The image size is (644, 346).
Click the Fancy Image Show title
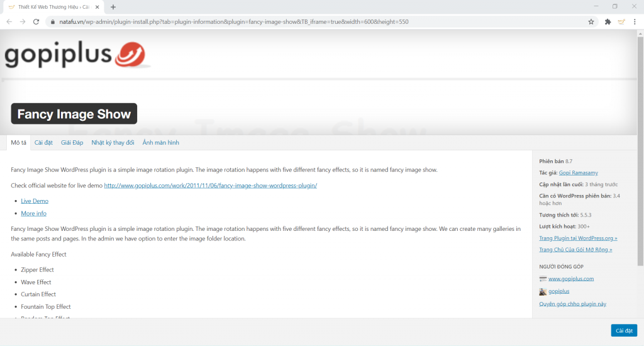(x=74, y=114)
